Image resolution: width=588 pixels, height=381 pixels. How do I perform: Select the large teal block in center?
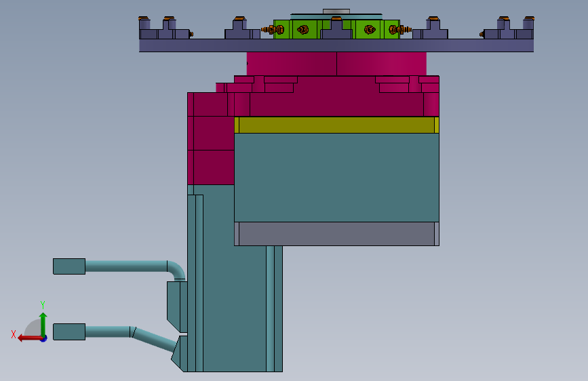336,178
